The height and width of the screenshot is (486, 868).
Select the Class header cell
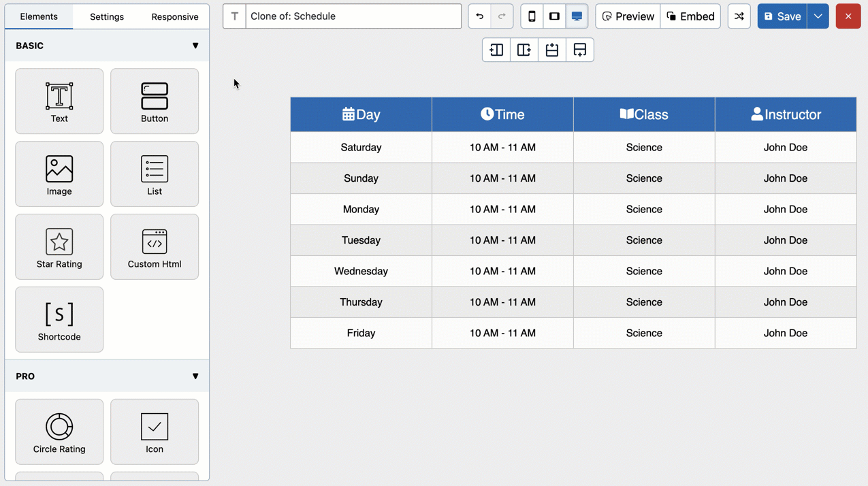coord(644,114)
